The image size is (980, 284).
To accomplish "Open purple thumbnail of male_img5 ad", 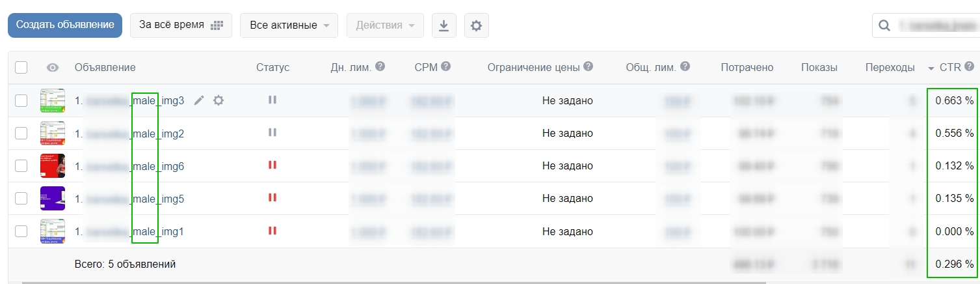I will point(53,198).
